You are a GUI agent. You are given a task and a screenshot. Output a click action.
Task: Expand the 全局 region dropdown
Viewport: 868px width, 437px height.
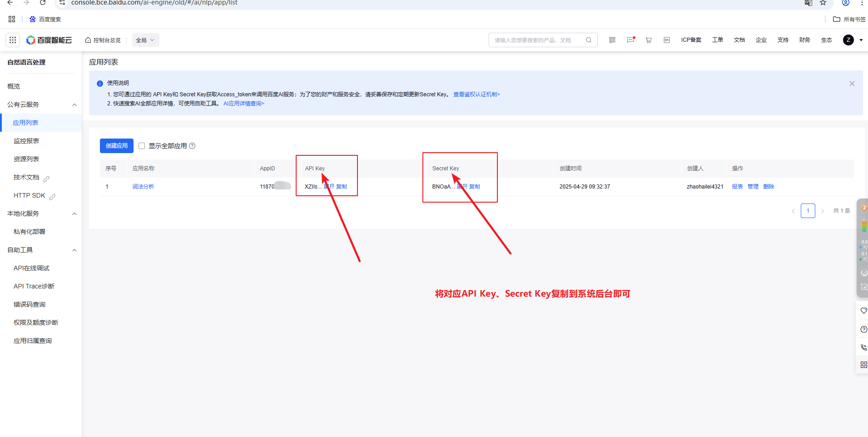pyautogui.click(x=145, y=40)
